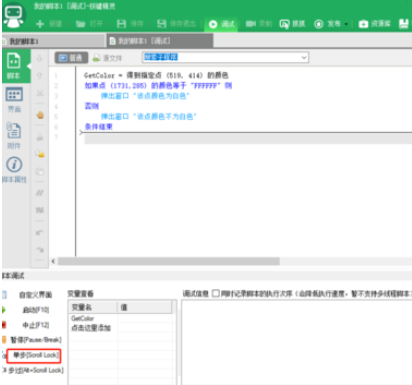Click the 新建 (New) toolbar button
The image size is (412, 385).
point(49,24)
